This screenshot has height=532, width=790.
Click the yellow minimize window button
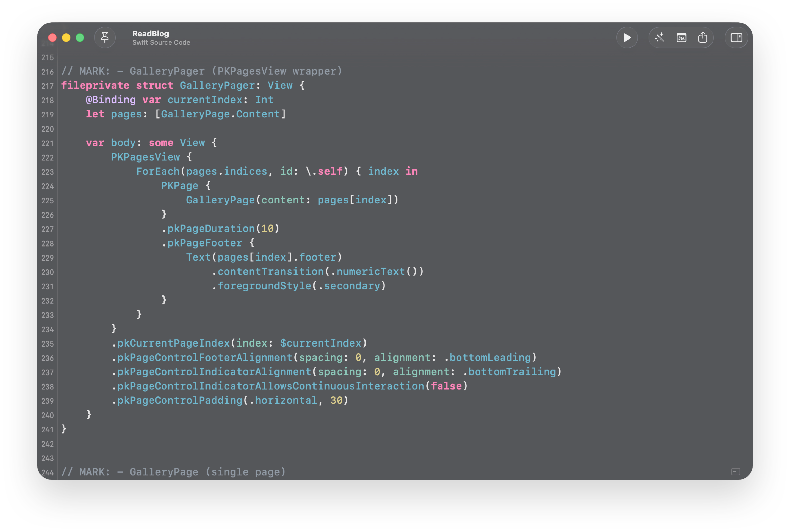[x=66, y=38]
